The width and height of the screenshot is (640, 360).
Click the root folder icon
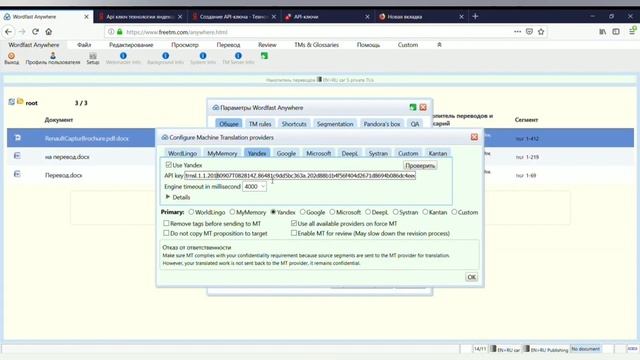[20, 102]
